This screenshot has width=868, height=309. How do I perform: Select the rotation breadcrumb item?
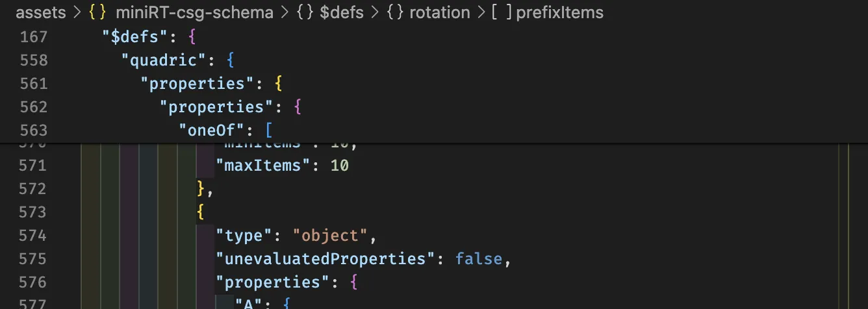click(439, 12)
